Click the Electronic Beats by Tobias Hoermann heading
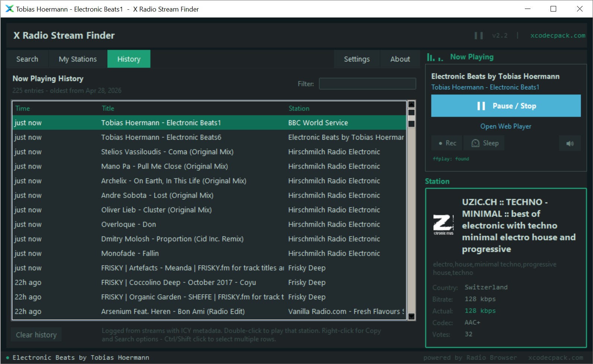Viewport: 593px width, 364px height. tap(495, 76)
